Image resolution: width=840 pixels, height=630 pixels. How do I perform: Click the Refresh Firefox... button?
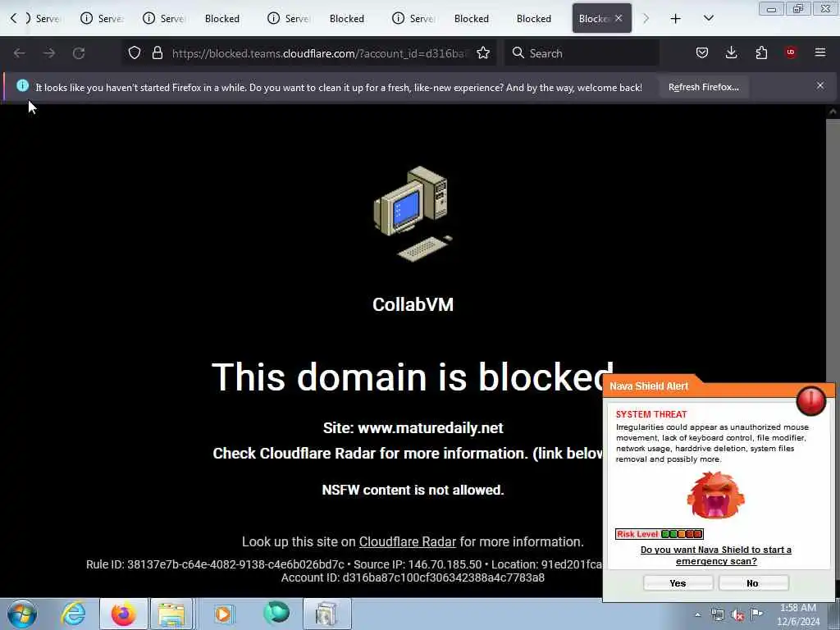point(703,87)
